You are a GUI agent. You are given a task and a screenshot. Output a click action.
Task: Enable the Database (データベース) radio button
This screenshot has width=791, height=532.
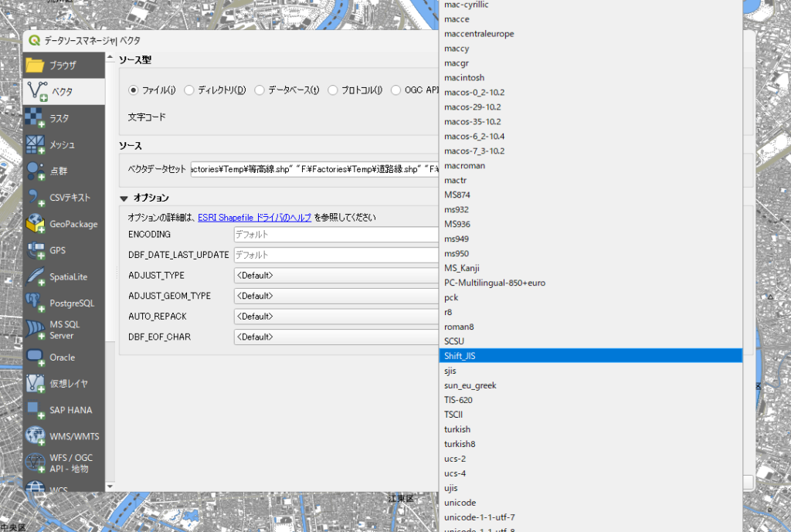coord(260,90)
